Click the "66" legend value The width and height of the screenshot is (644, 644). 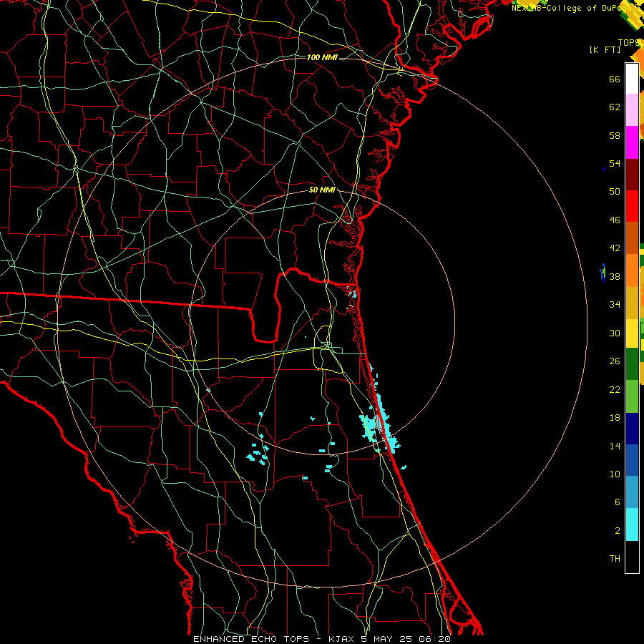(615, 79)
